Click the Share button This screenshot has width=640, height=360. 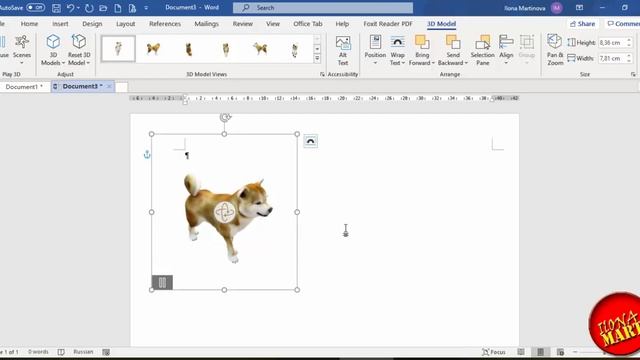tap(582, 24)
